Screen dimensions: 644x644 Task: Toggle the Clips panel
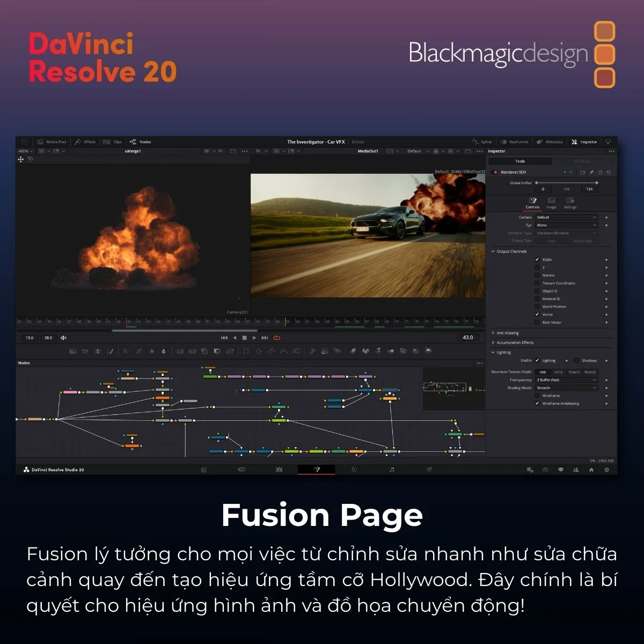point(113,142)
